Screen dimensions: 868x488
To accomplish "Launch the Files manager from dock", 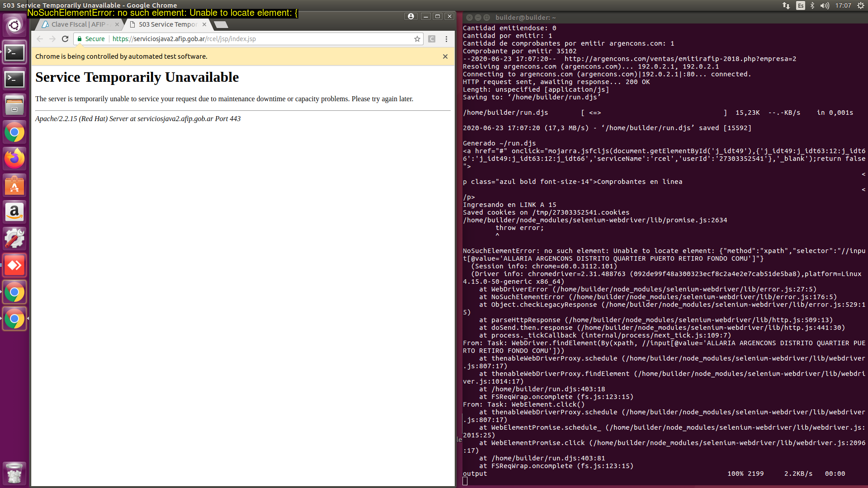I will click(14, 106).
